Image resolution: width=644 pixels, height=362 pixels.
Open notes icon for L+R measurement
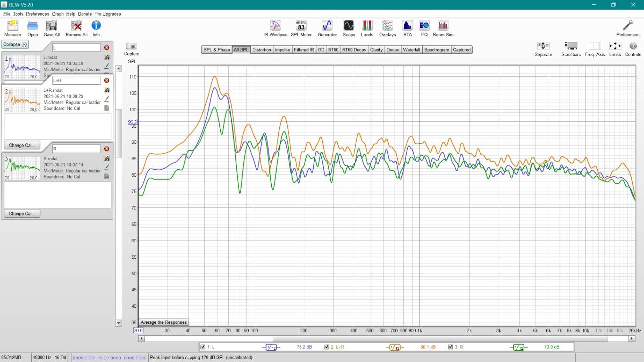pos(107,108)
